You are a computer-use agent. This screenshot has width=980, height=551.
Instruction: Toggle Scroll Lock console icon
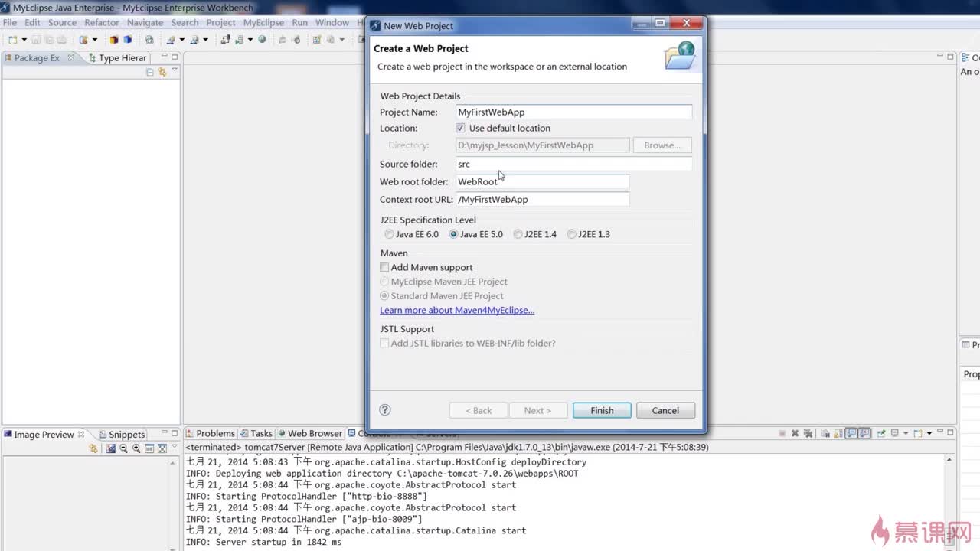(x=838, y=433)
